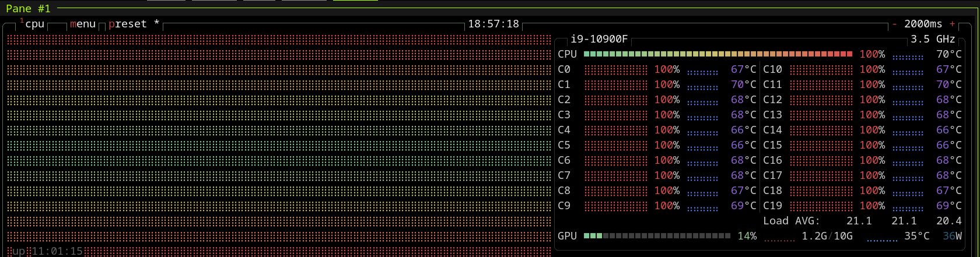This screenshot has width=980, height=257.
Task: Click the total CPU 100% value
Action: coord(872,54)
